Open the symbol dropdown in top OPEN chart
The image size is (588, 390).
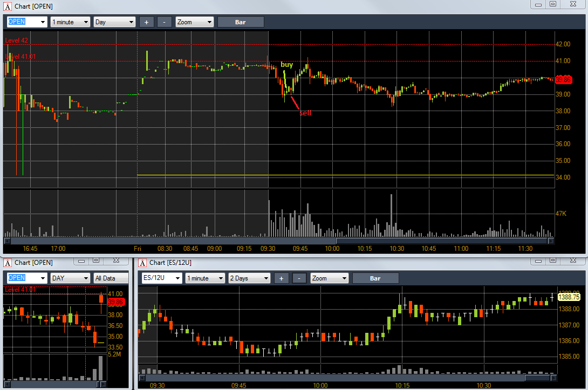(27, 22)
